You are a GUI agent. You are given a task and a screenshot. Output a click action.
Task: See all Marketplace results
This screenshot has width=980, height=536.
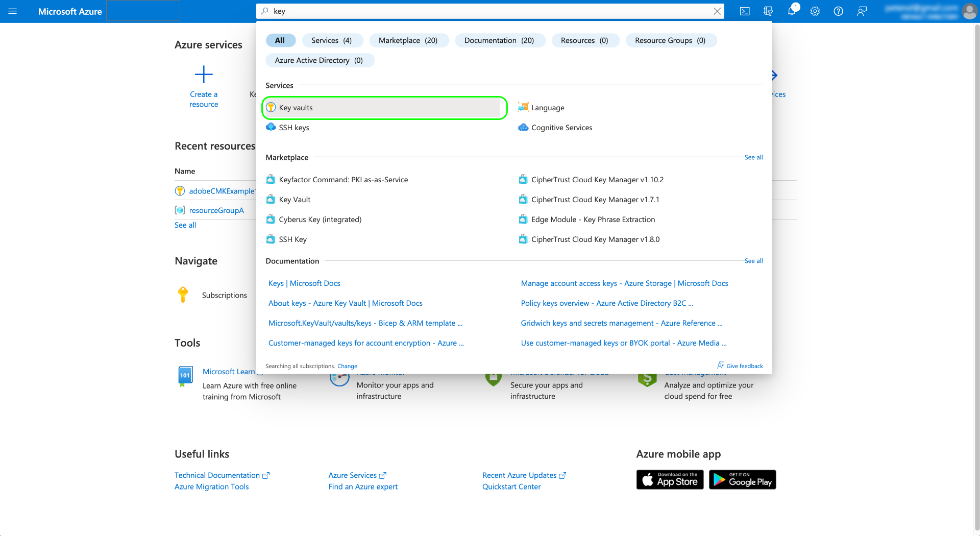click(x=753, y=157)
